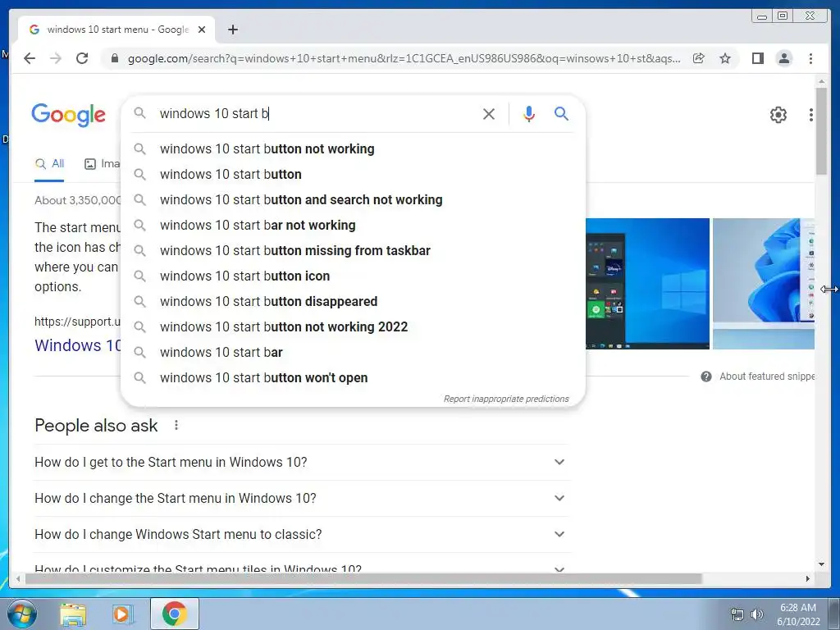Pick 'windows 10 start button won't open'
This screenshot has height=630, width=840.
(353, 377)
